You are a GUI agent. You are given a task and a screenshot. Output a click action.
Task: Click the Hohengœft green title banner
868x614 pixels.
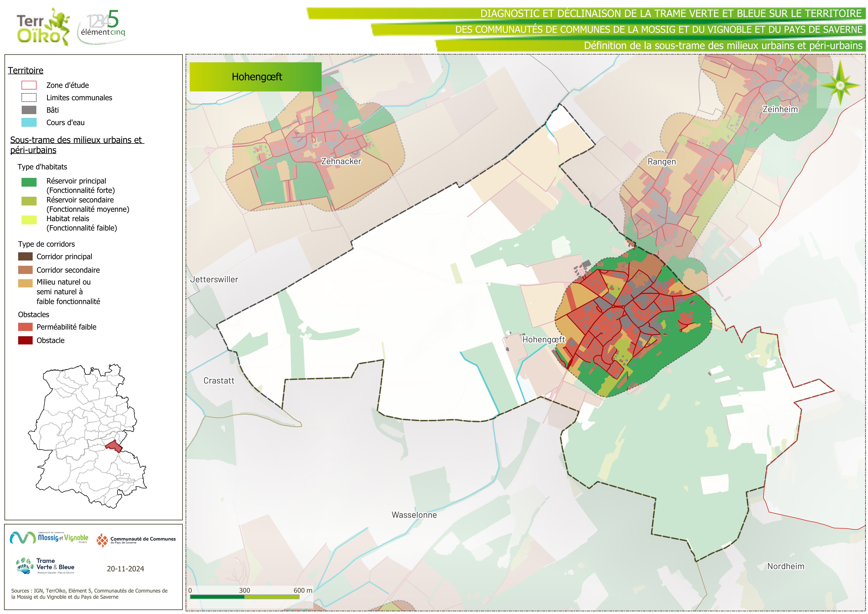click(x=255, y=77)
